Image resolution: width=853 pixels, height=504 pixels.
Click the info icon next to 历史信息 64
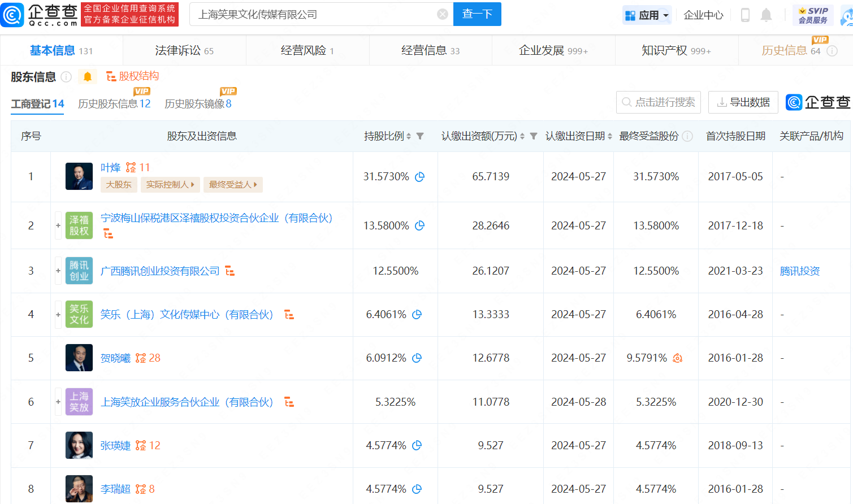[x=832, y=51]
